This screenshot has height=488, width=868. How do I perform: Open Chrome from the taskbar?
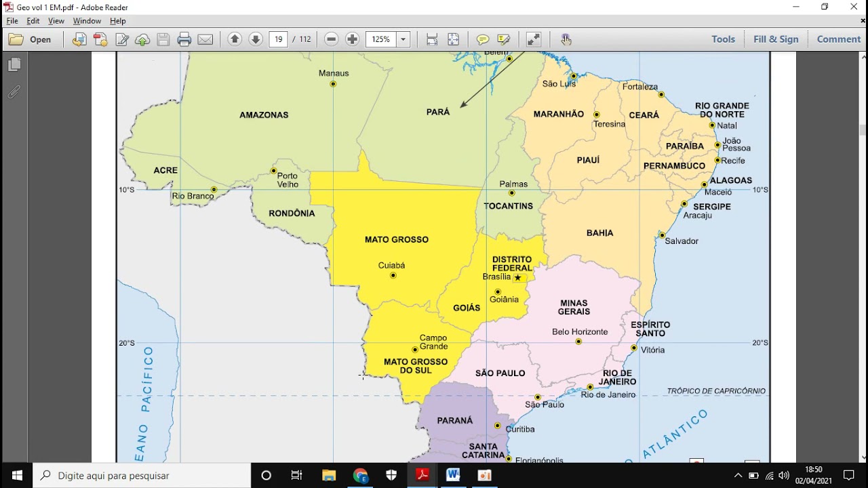(x=360, y=475)
